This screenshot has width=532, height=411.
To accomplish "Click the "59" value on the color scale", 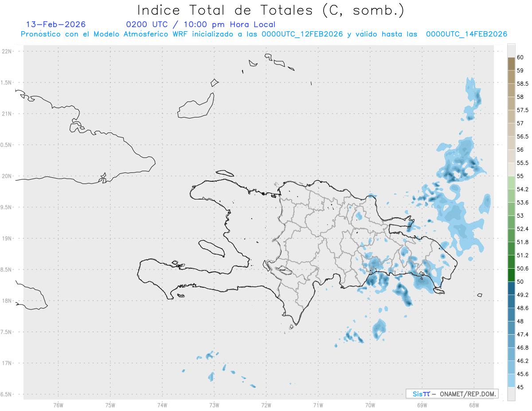I will click(520, 70).
